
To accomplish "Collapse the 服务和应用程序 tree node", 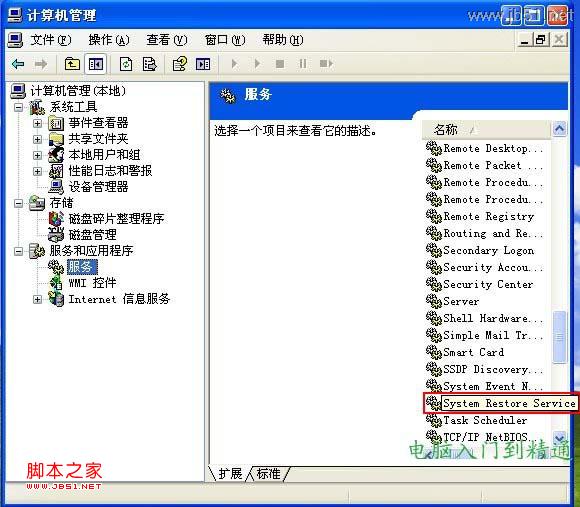I will [x=18, y=251].
